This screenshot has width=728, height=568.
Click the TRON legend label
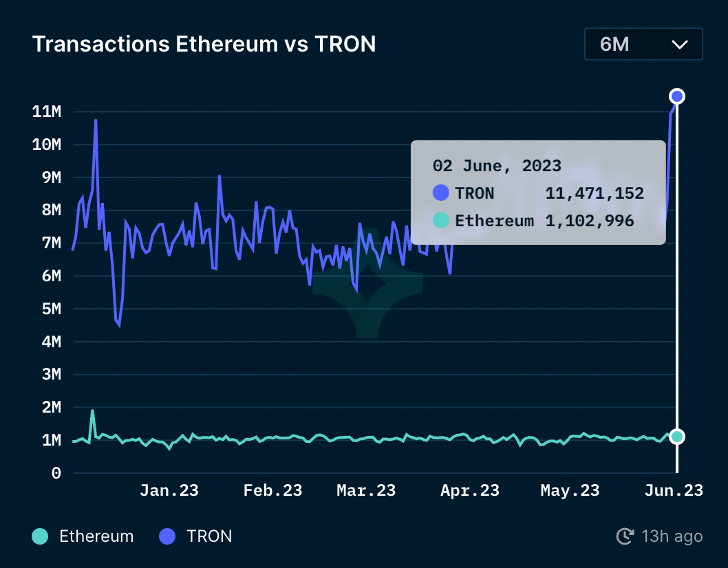pos(209,536)
